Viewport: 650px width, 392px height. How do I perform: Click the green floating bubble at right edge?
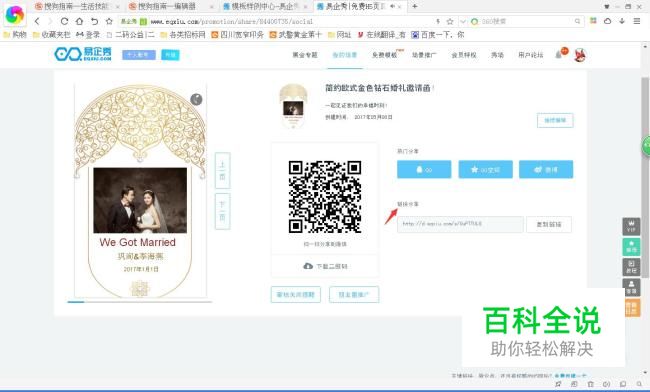[646, 146]
